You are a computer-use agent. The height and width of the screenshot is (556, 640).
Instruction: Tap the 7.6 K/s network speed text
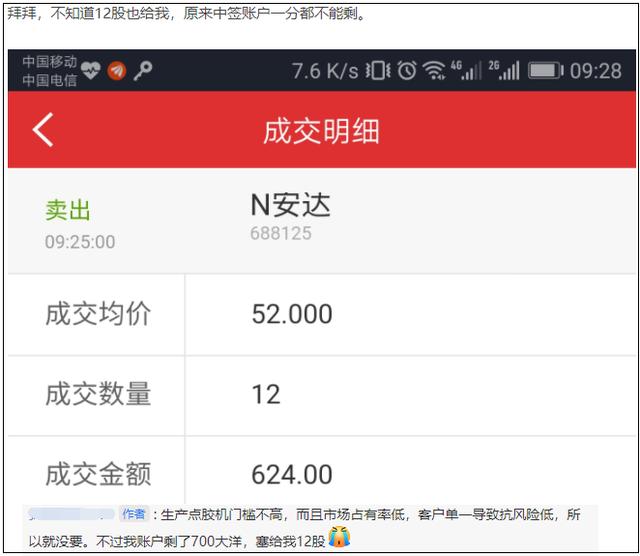point(325,71)
